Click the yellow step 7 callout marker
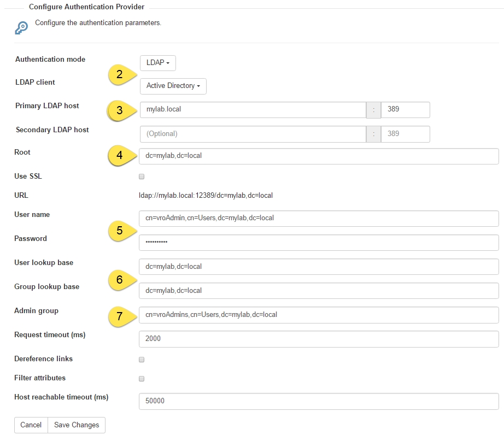Screen dimensions: 504x435 (120, 315)
